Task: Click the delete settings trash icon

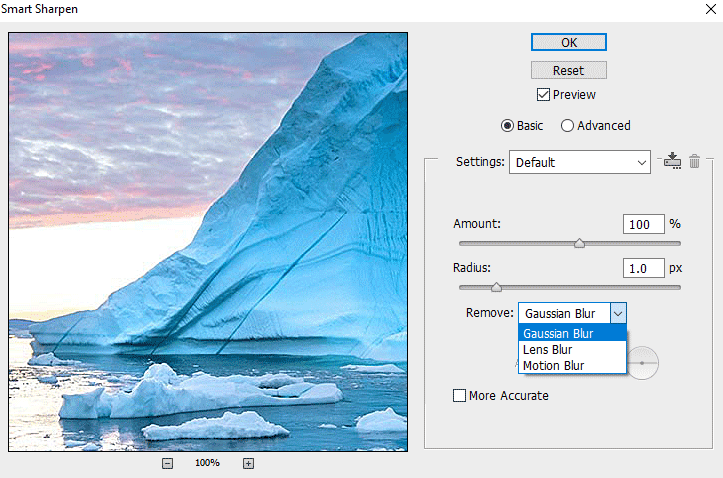Action: coord(694,161)
